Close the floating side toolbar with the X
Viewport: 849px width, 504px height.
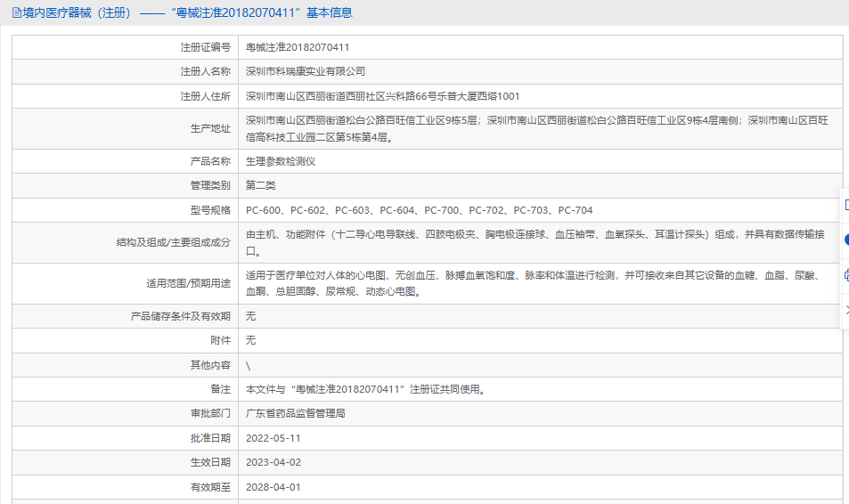pos(846,310)
